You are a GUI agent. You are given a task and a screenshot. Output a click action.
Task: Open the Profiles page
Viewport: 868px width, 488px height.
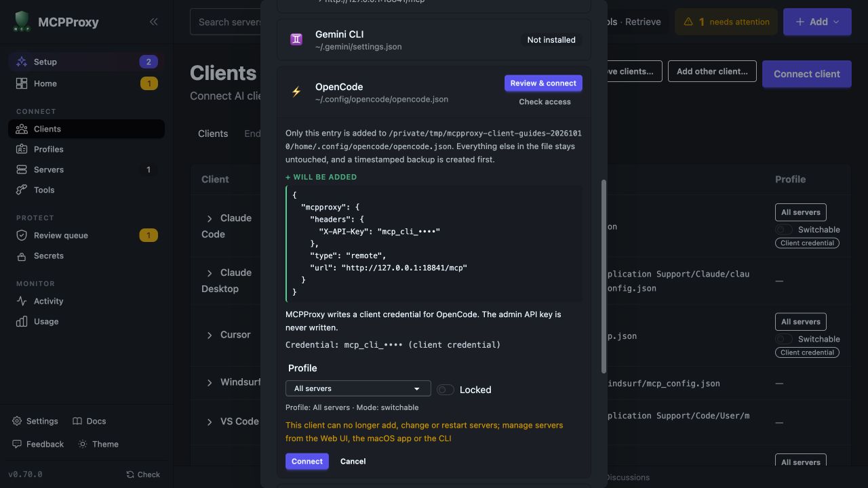(x=86, y=149)
